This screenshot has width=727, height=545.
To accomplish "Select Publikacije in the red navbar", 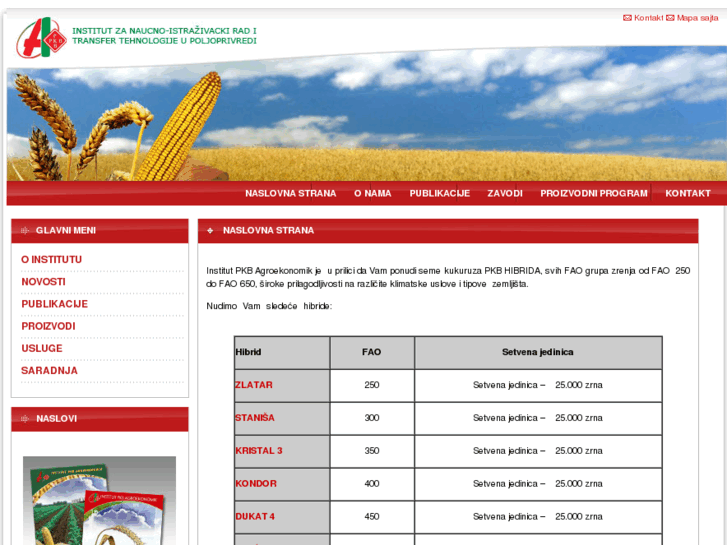I will 440,193.
